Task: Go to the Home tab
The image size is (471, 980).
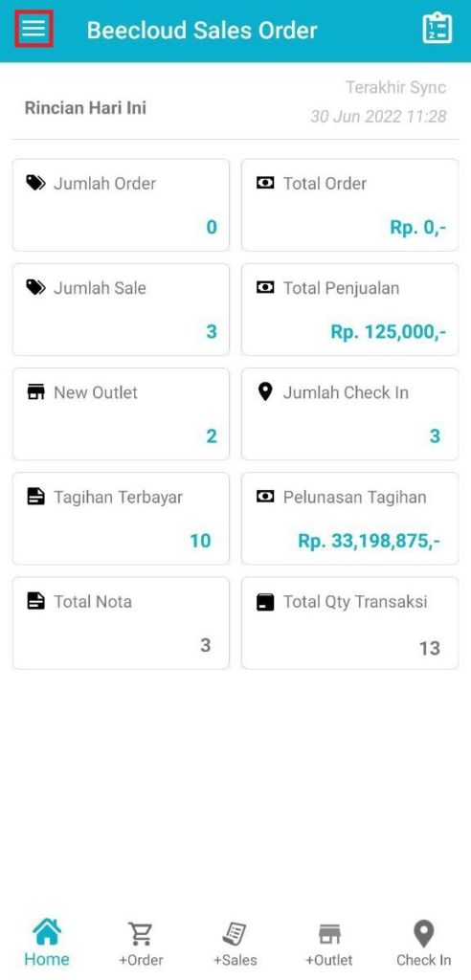Action: coord(47,943)
